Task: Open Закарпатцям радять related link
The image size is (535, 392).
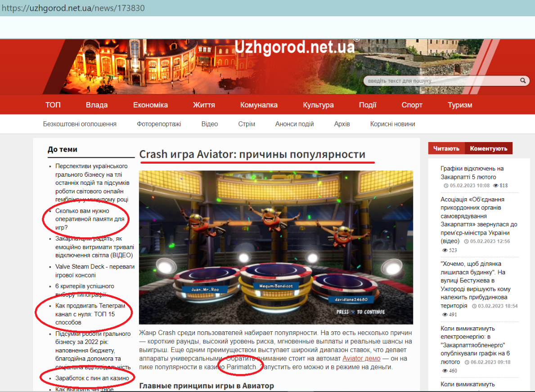Action: click(x=94, y=247)
